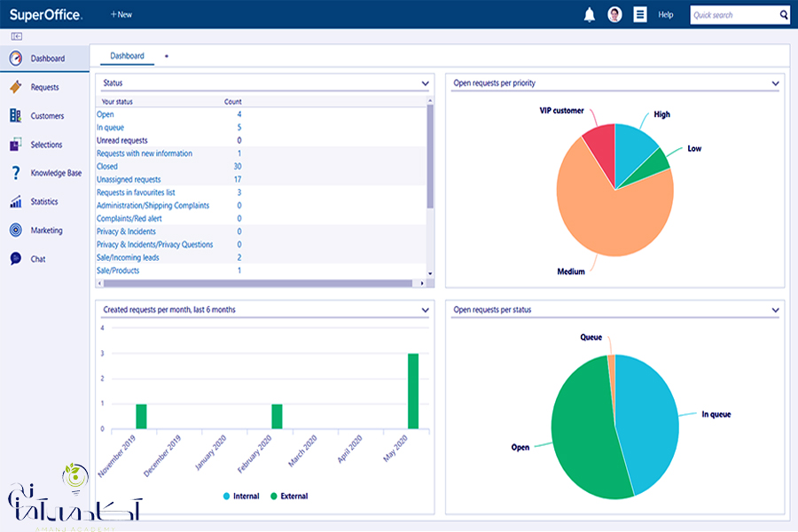Click the dot tab next to Dashboard
Image resolution: width=798 pixels, height=532 pixels.
pyautogui.click(x=167, y=56)
